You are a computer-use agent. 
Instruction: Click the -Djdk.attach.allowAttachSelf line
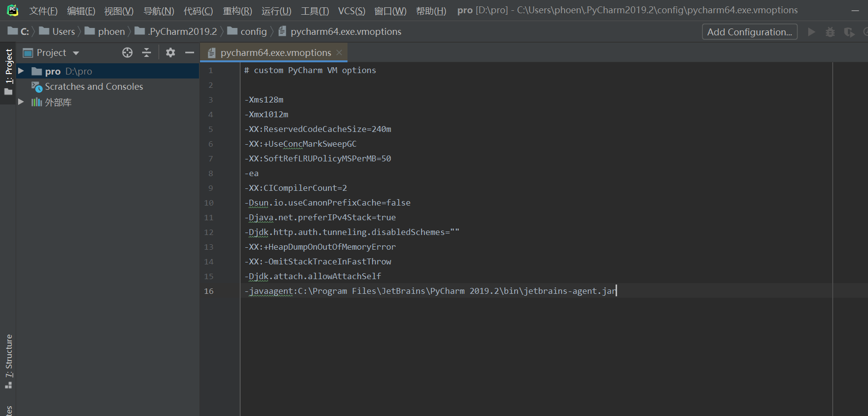click(313, 276)
